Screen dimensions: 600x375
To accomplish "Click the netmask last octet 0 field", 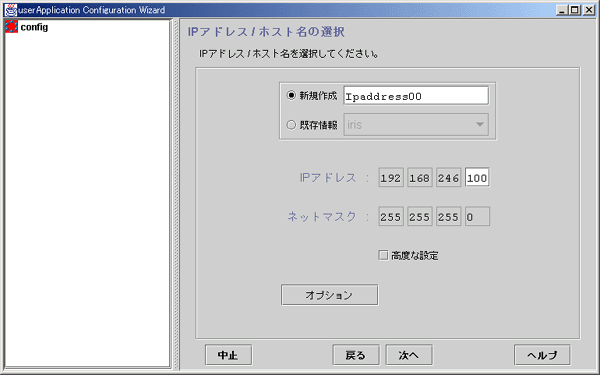I will click(x=477, y=217).
